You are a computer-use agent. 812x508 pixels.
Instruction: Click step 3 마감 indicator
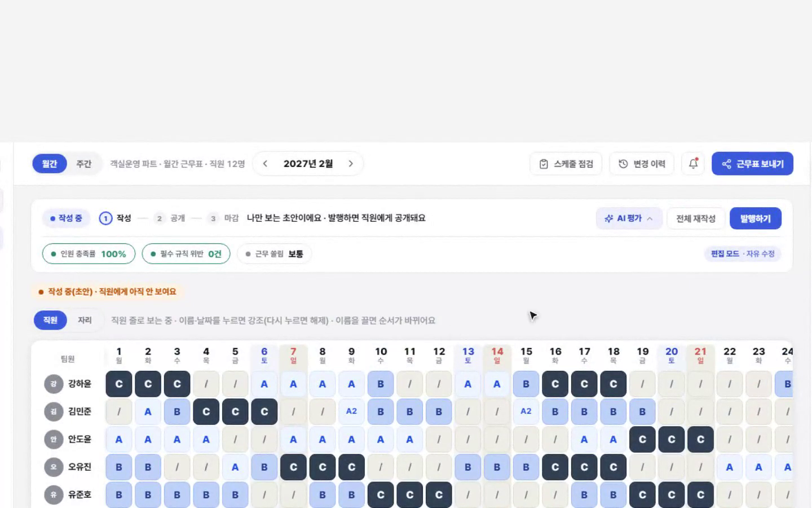[223, 218]
